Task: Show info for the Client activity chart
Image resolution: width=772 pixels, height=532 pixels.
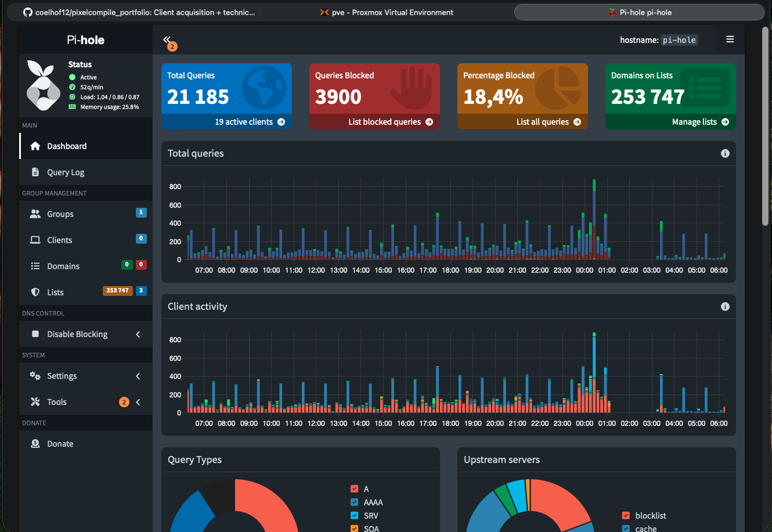Action: pos(725,307)
